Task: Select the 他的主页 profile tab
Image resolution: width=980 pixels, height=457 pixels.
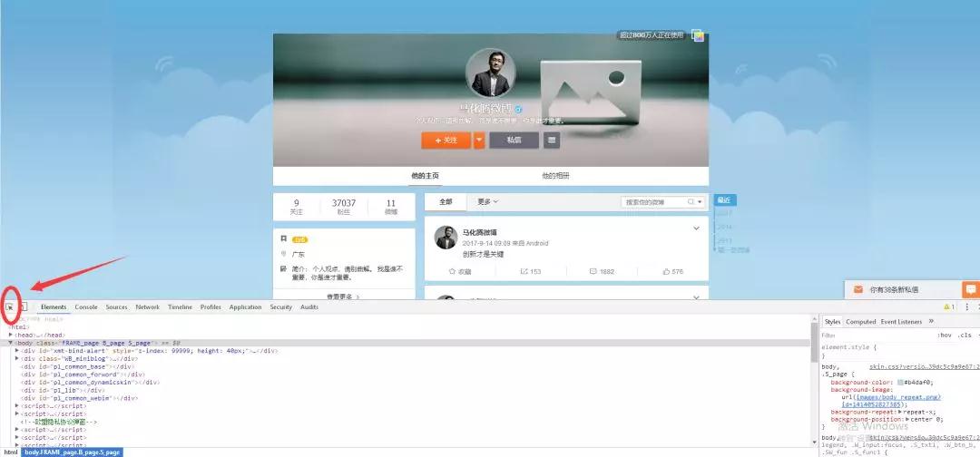Action: pos(425,176)
